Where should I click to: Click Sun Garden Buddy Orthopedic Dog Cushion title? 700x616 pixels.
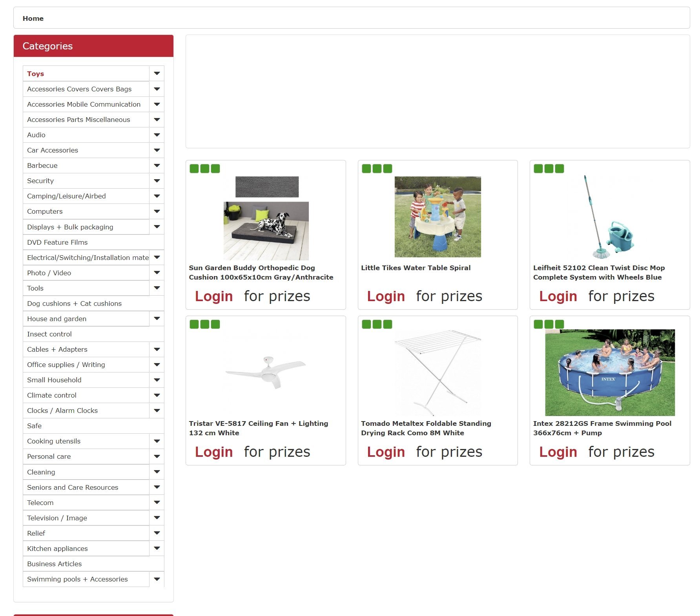[x=261, y=273]
